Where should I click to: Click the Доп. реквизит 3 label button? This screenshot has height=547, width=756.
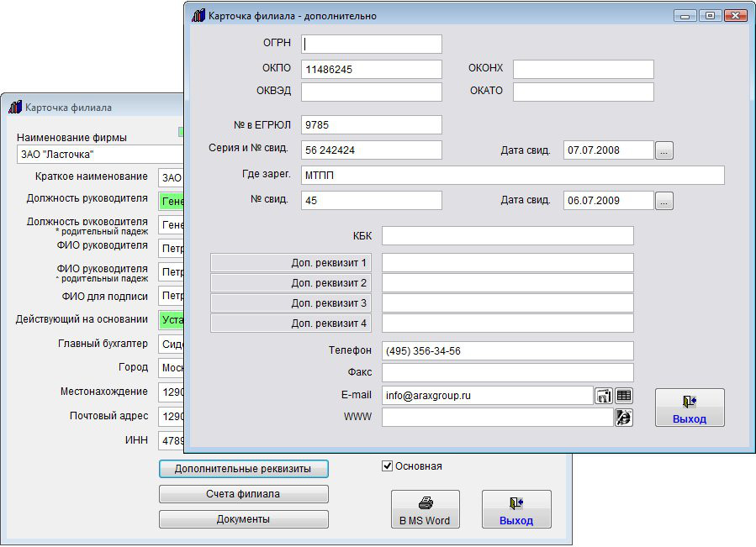(291, 303)
